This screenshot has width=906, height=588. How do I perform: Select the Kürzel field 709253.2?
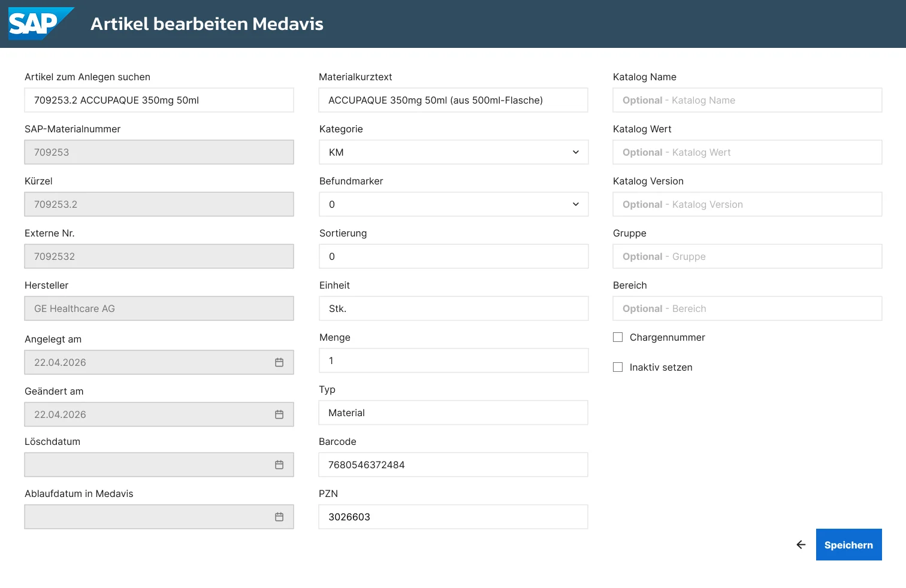pos(159,204)
